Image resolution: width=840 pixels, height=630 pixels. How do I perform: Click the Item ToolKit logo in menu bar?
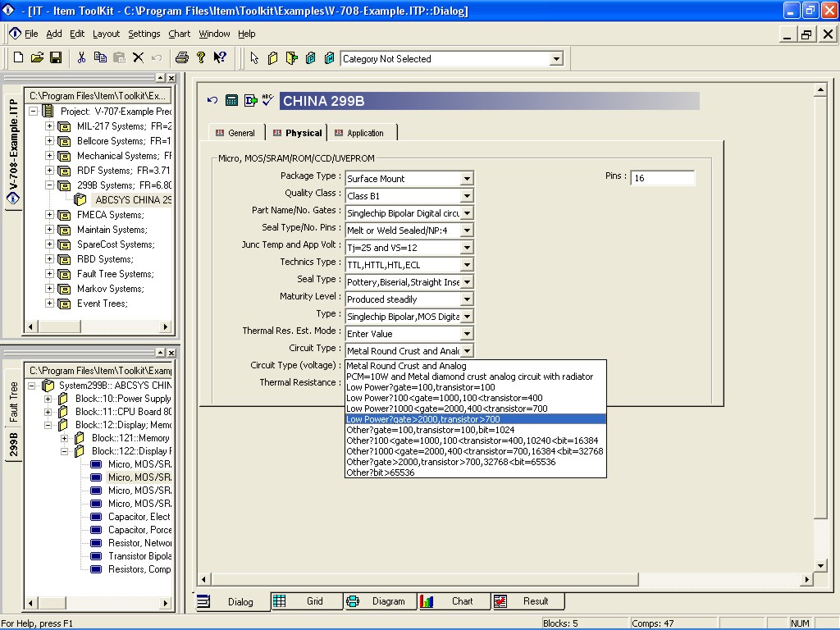(15, 33)
